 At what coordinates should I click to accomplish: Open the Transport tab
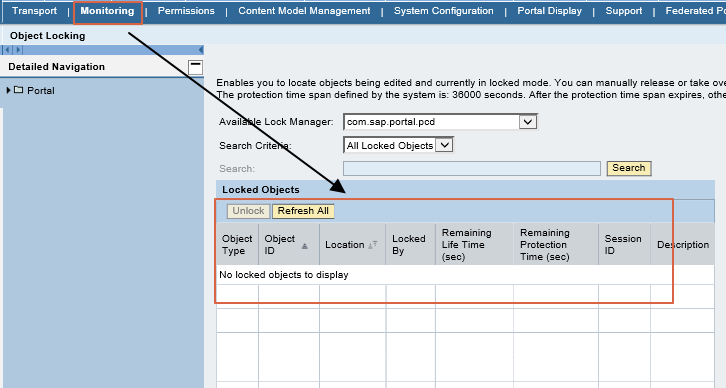[x=34, y=11]
